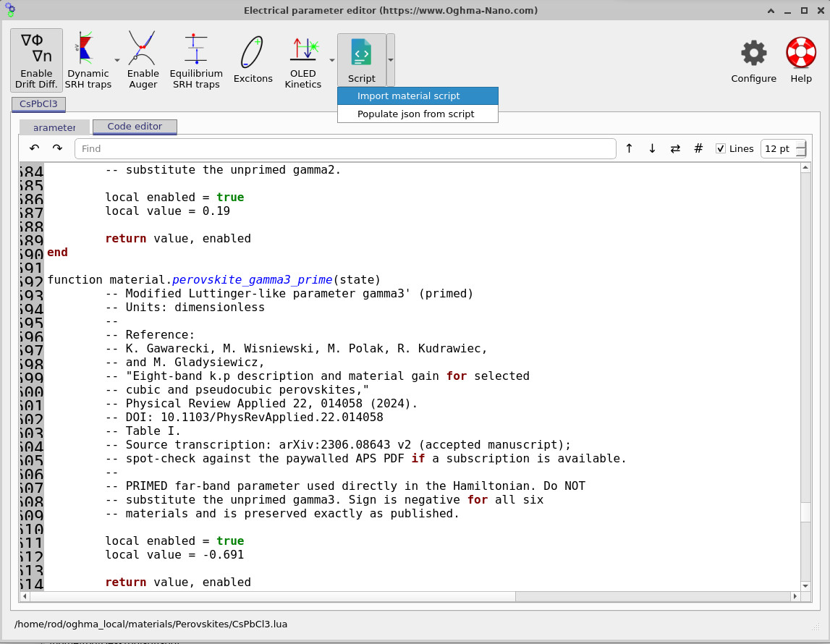Toggle Enable Auger option
Viewport: 830px width, 644px height.
[143, 60]
